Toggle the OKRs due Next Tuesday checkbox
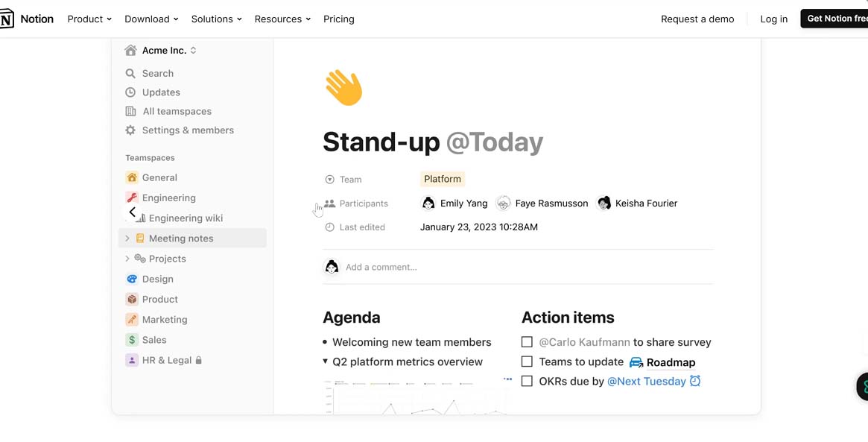The height and width of the screenshot is (442, 868). 527,381
